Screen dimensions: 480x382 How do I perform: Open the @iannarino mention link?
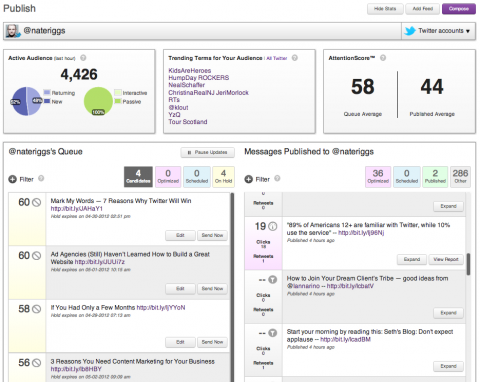pyautogui.click(x=303, y=286)
